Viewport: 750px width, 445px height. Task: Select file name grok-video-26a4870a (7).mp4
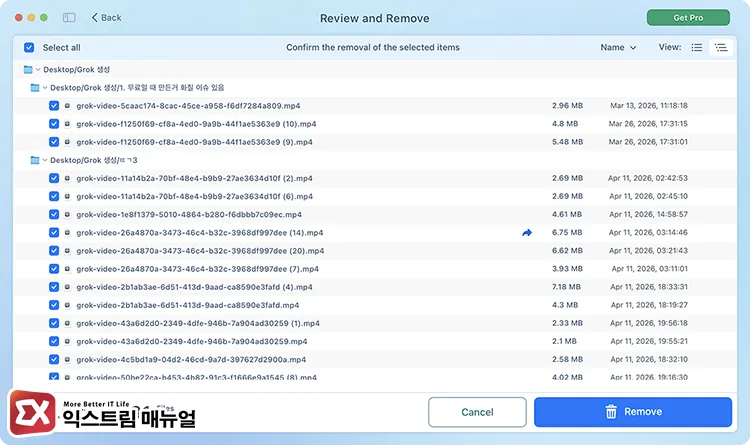(x=198, y=269)
